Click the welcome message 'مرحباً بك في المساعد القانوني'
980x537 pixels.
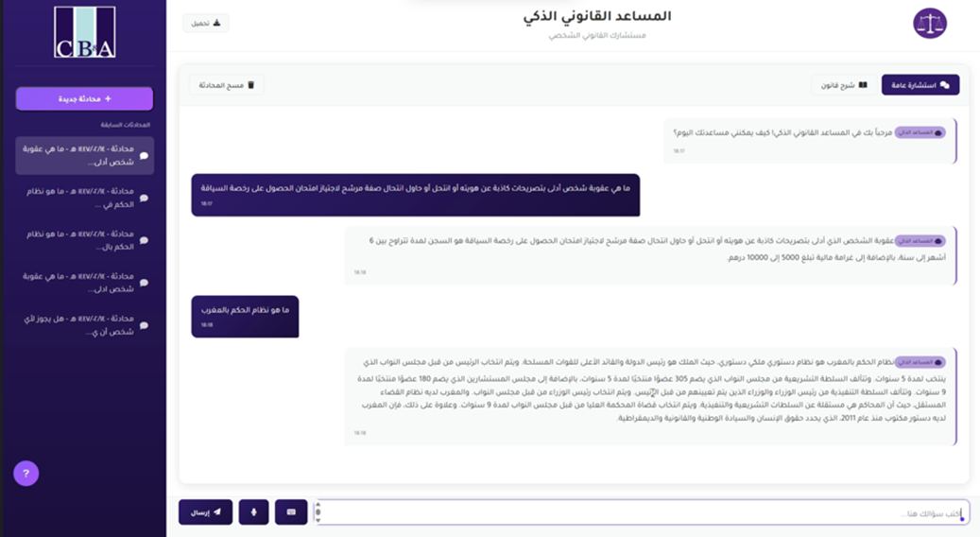point(809,141)
